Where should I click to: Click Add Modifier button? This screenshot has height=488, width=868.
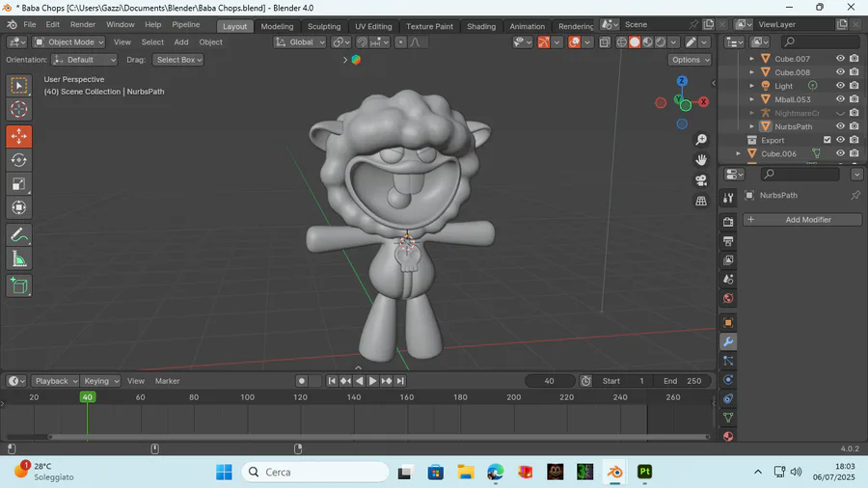click(x=802, y=220)
